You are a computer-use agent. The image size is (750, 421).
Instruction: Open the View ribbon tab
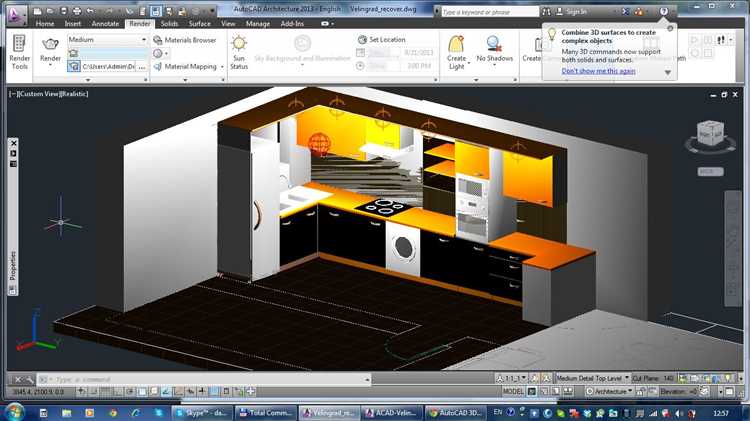point(228,23)
